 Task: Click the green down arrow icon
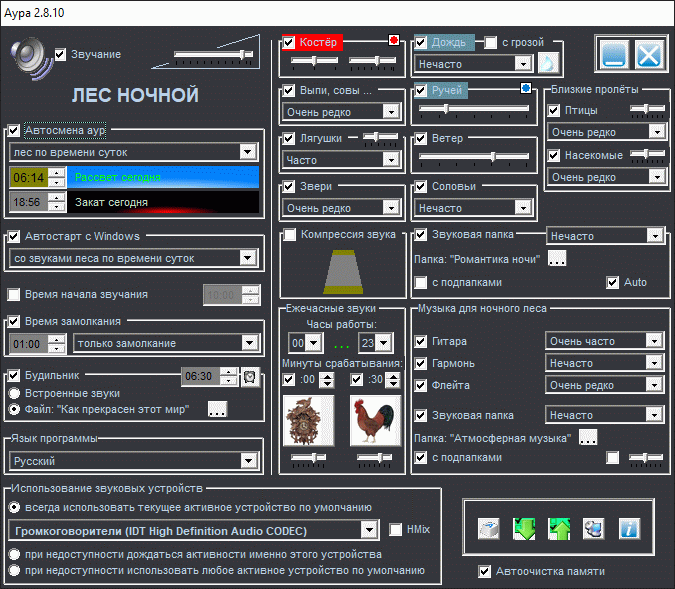(524, 530)
